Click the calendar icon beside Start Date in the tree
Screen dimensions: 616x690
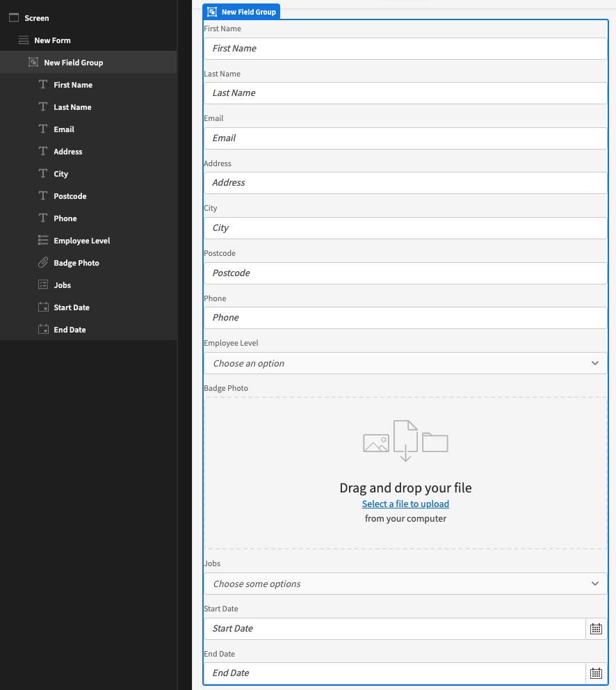43,307
